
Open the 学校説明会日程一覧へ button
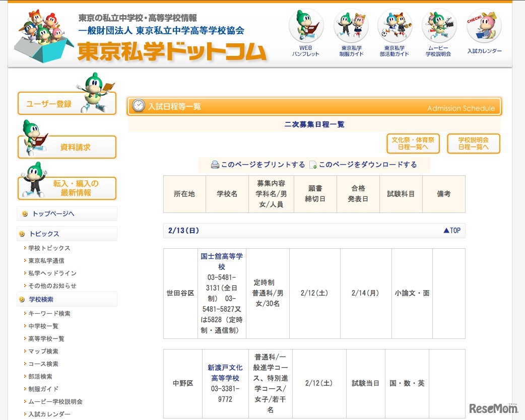(x=473, y=144)
